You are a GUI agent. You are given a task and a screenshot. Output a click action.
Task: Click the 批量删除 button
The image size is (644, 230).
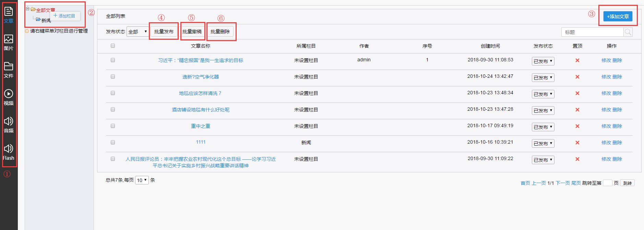point(220,32)
